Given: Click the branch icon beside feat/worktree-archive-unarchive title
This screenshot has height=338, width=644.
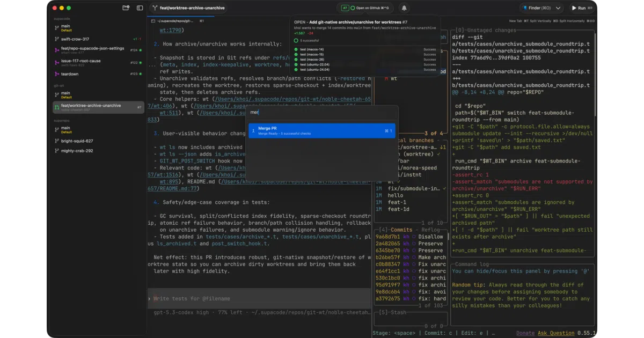Looking at the screenshot, I should pos(155,8).
